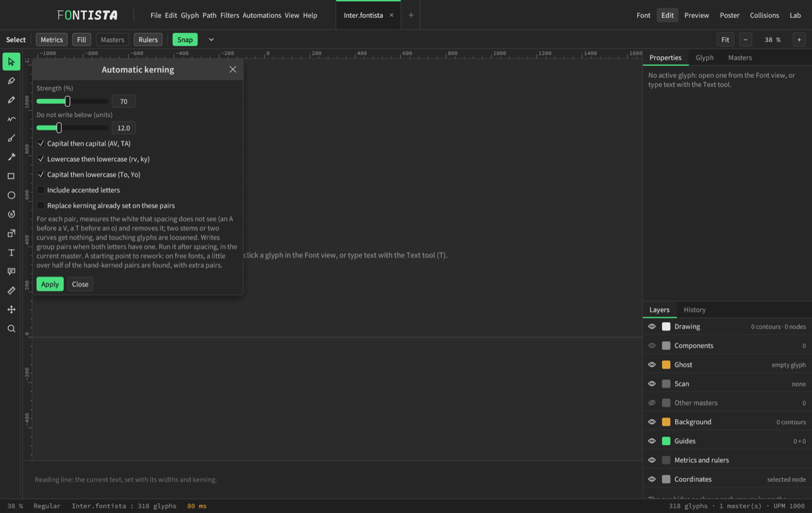Expand the chevron dropdown next to Snap
Viewport: 812px width, 513px height.
click(x=211, y=39)
